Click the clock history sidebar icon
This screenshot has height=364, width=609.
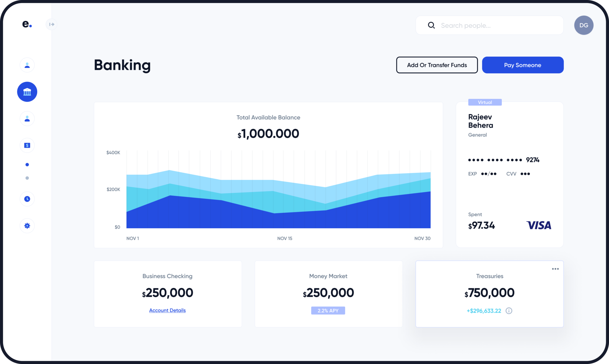tap(27, 199)
